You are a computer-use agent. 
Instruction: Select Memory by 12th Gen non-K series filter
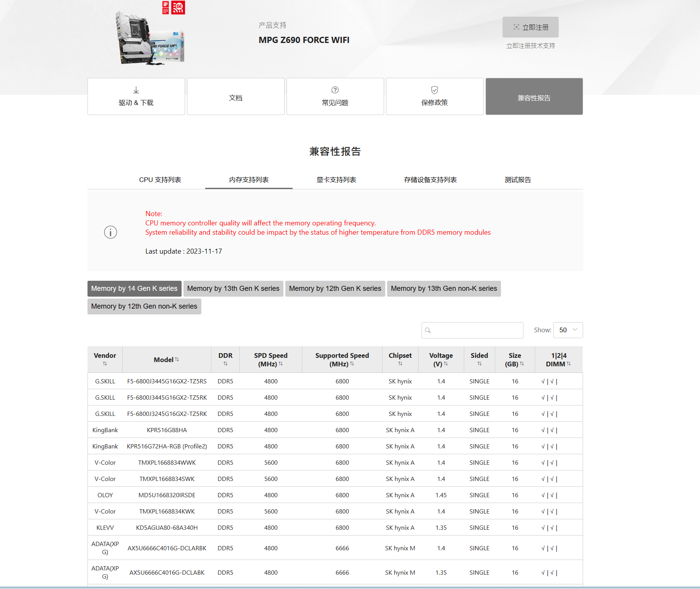click(144, 306)
